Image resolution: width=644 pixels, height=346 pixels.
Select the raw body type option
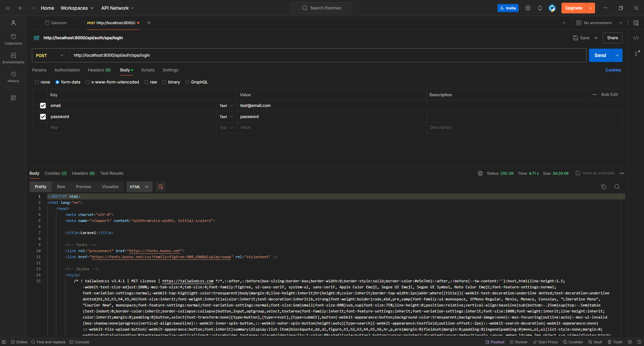(147, 82)
